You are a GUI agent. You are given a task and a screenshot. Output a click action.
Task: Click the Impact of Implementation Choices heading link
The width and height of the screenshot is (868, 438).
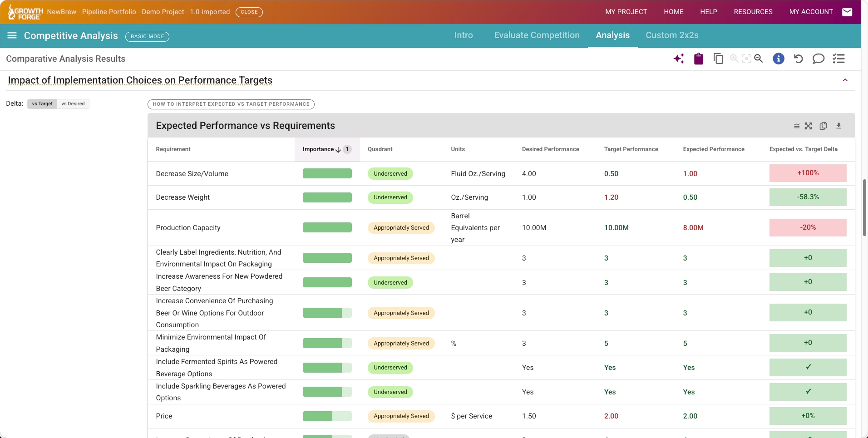[x=140, y=80]
